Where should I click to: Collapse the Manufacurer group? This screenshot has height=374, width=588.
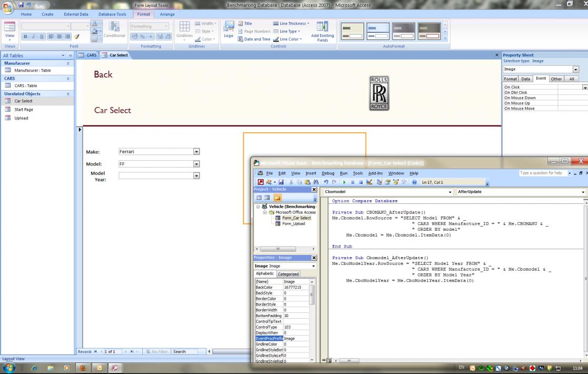point(68,63)
